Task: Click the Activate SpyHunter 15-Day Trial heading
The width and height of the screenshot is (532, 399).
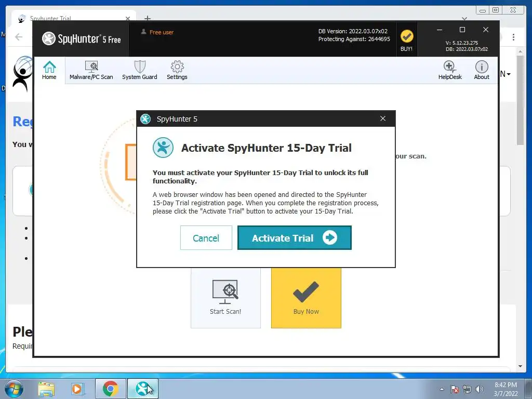Action: point(267,148)
